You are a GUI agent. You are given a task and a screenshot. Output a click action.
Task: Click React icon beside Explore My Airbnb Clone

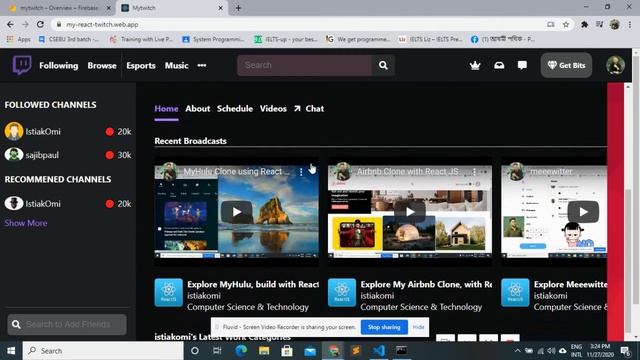pos(342,292)
